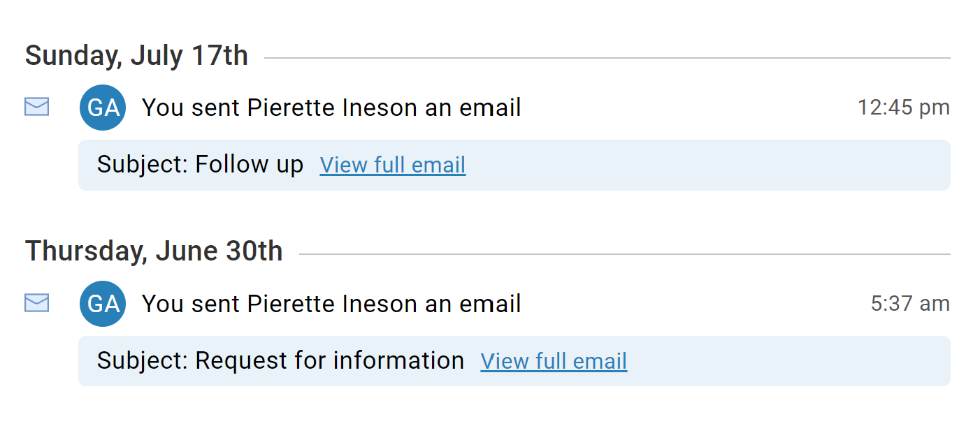The height and width of the screenshot is (426, 980).
Task: Click the Subject: label in the Follow up box
Action: pyautogui.click(x=143, y=165)
